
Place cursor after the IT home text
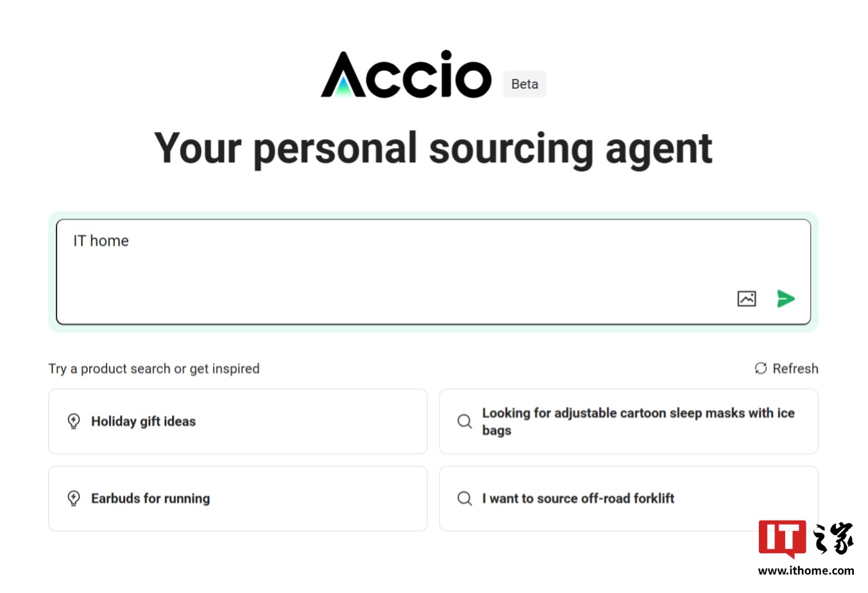point(129,240)
